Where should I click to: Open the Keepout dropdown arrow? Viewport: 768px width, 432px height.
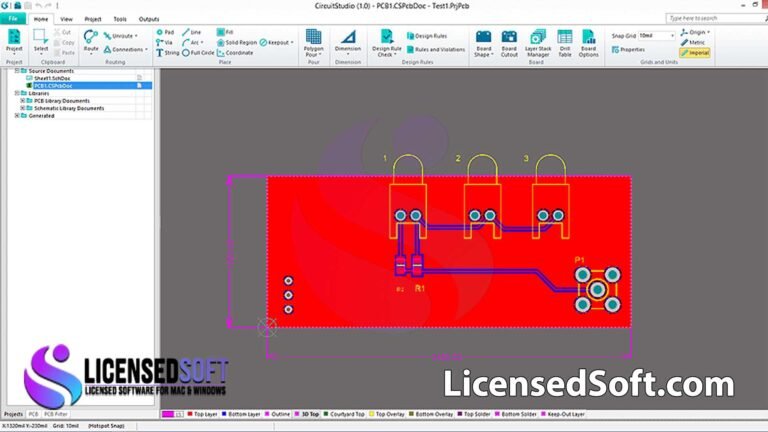pyautogui.click(x=292, y=43)
